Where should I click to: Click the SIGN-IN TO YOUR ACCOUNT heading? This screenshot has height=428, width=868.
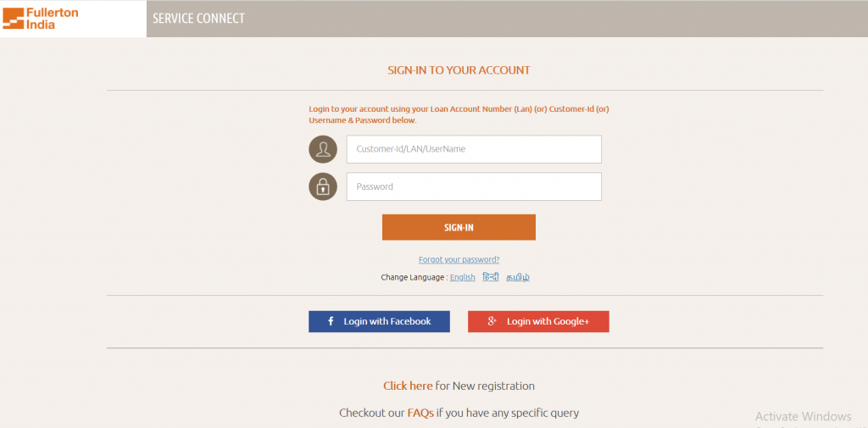(459, 70)
